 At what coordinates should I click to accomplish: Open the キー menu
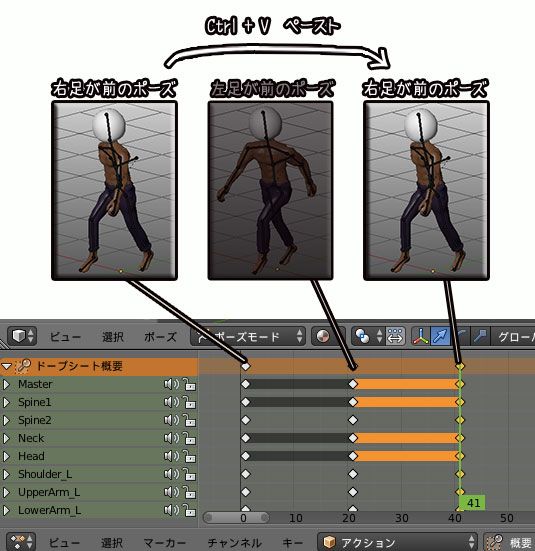[x=292, y=543]
